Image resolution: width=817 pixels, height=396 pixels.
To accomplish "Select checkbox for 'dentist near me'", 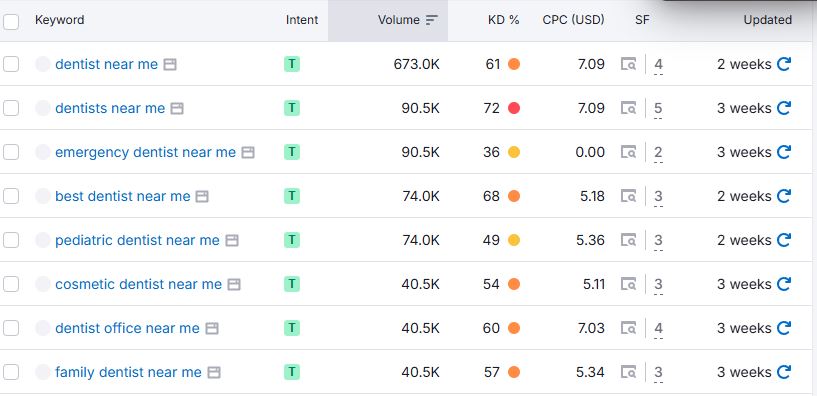I will coord(11,64).
